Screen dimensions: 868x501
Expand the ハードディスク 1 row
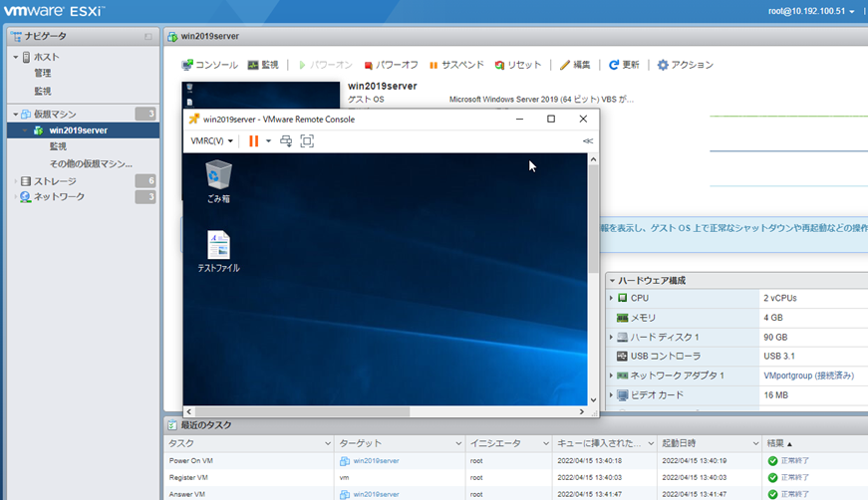point(612,337)
